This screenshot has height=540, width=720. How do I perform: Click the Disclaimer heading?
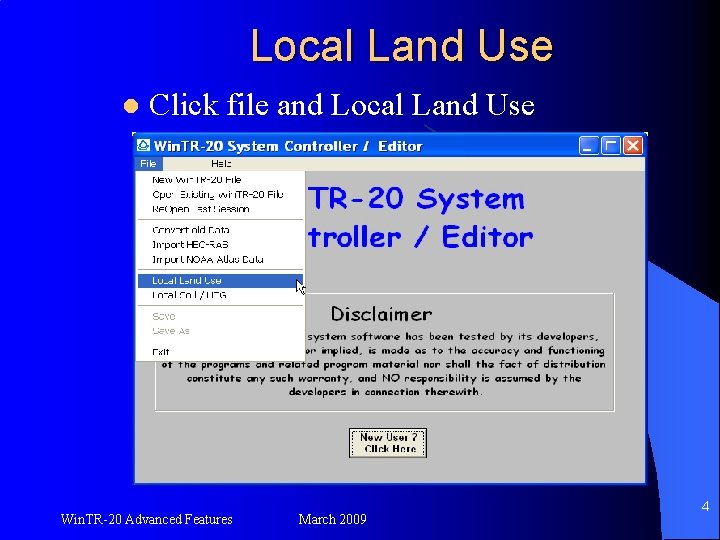pos(381,314)
